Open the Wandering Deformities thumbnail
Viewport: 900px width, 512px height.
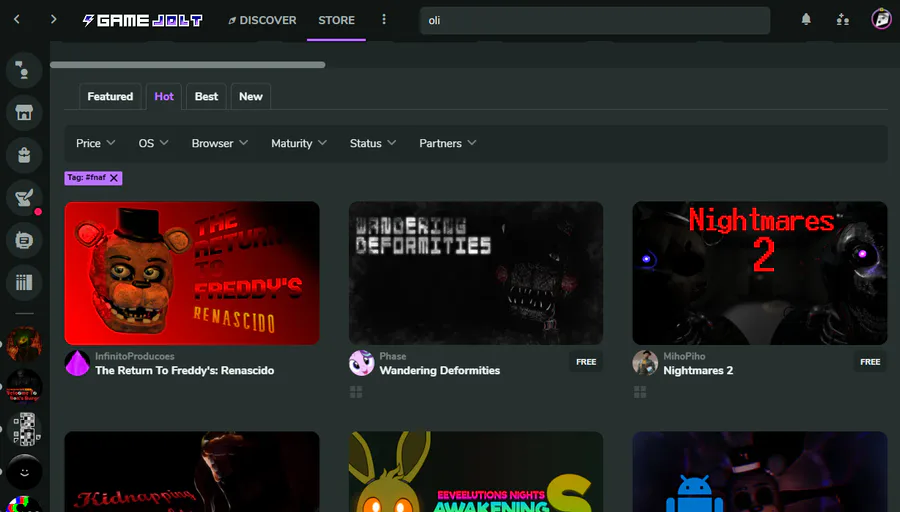(476, 273)
